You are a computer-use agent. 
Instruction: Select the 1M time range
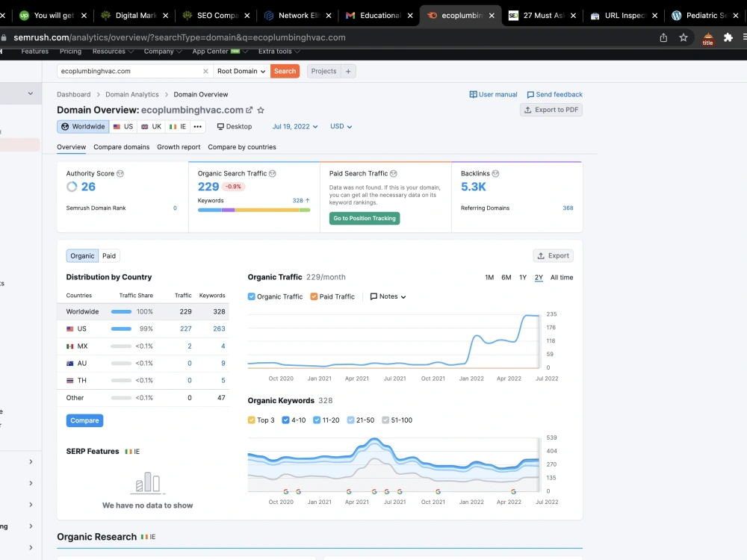tap(489, 277)
